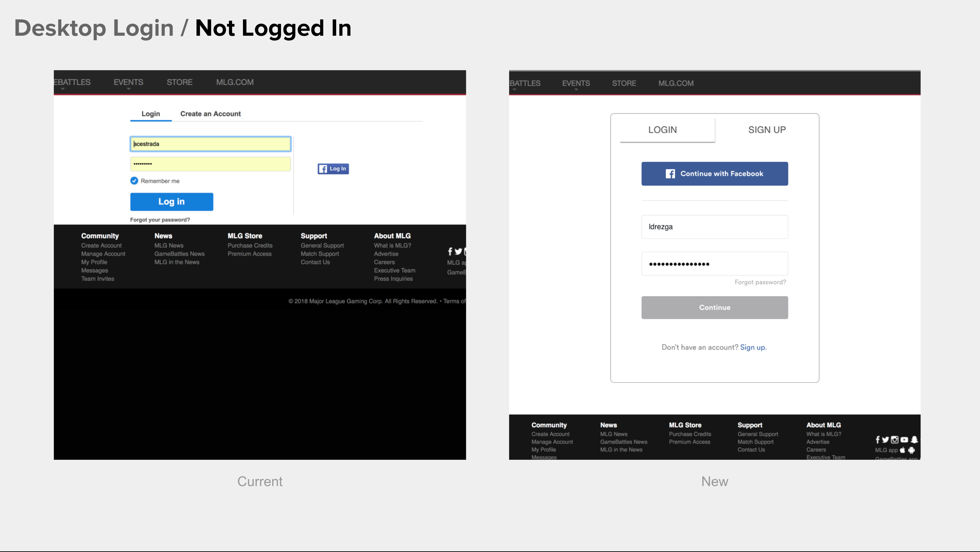Click Forgot your password? link
The image size is (980, 552).
(x=160, y=220)
